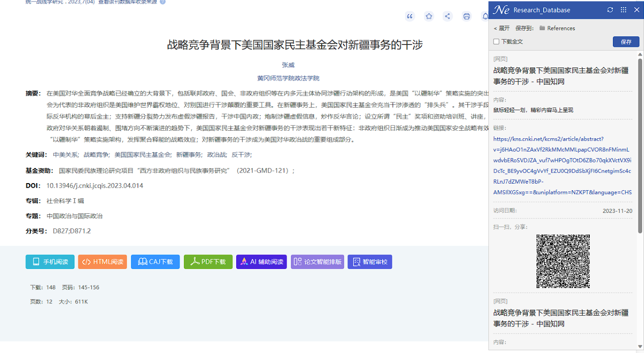Image resolution: width=644 pixels, height=353 pixels.
Task: Refresh the Research_Database panel
Action: click(x=610, y=10)
